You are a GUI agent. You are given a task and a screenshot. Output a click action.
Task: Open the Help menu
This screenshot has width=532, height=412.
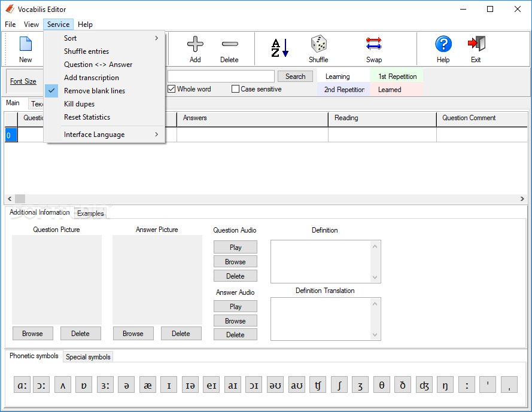85,25
